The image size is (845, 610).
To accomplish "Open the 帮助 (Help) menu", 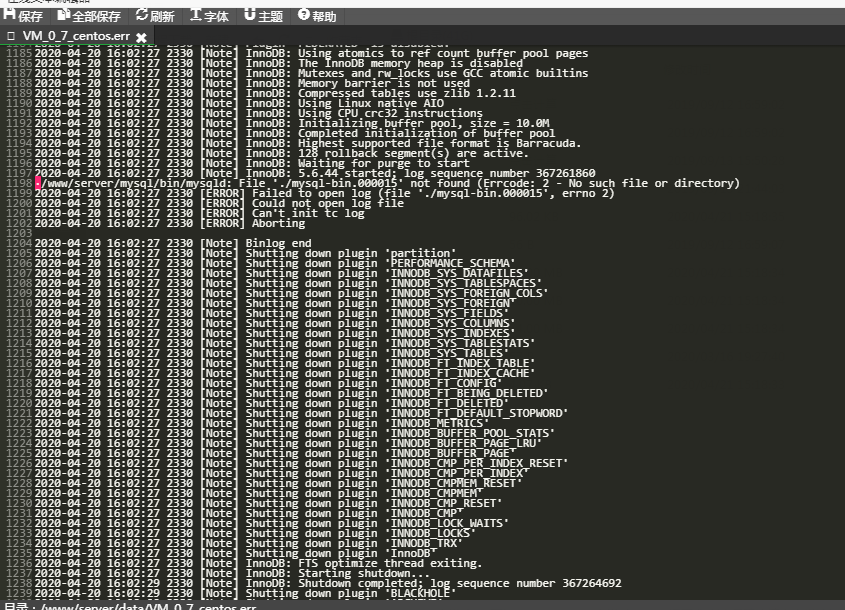I will pos(317,16).
